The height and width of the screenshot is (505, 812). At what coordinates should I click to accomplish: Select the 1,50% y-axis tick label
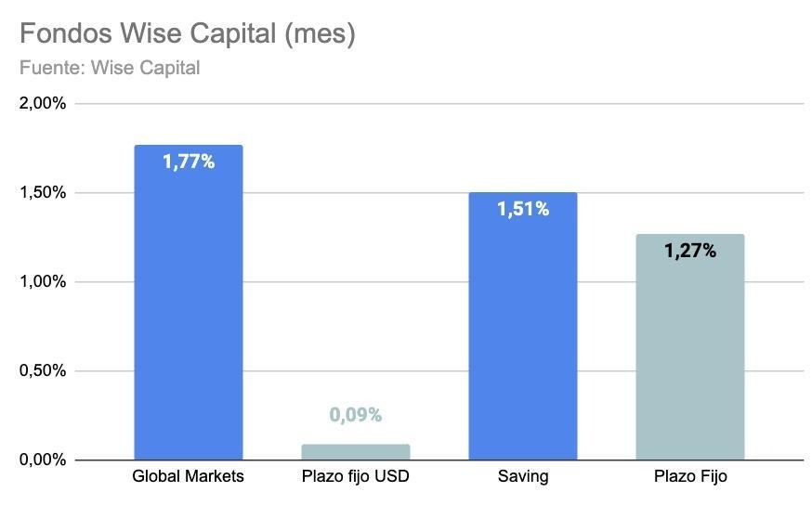[43, 192]
